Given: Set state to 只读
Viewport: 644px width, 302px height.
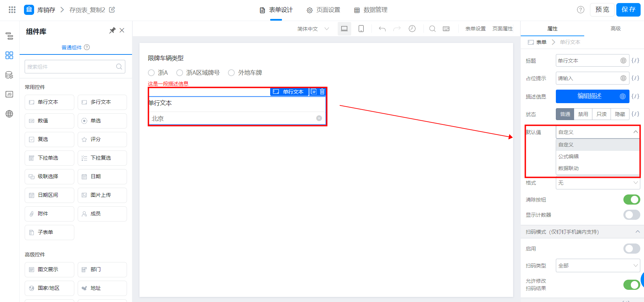Looking at the screenshot, I should point(601,114).
